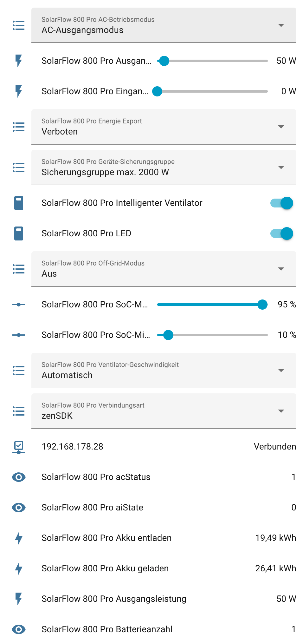Click the SoC-Maximum slider handle at 95 %
Screen dimensions: 303x644
262,305
